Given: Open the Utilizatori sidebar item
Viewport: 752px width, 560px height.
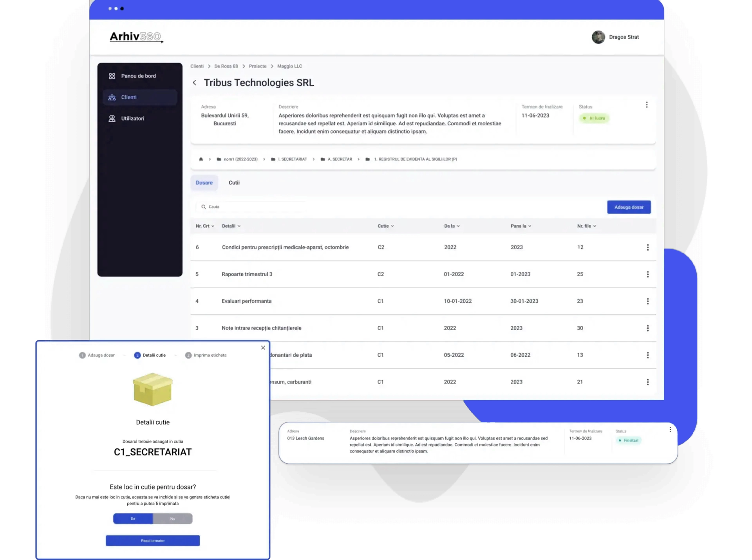Looking at the screenshot, I should tap(132, 119).
